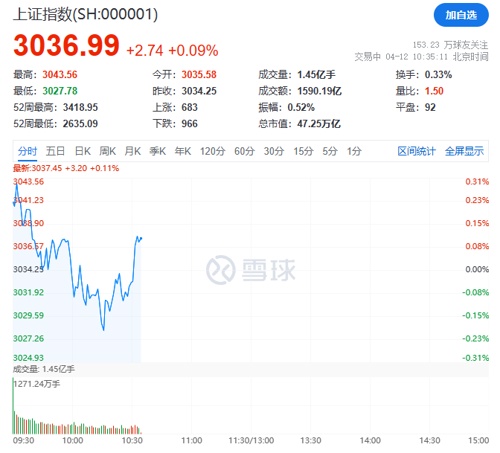Image resolution: width=500 pixels, height=453 pixels.
Task: Select the 月K tab
Action: click(133, 151)
